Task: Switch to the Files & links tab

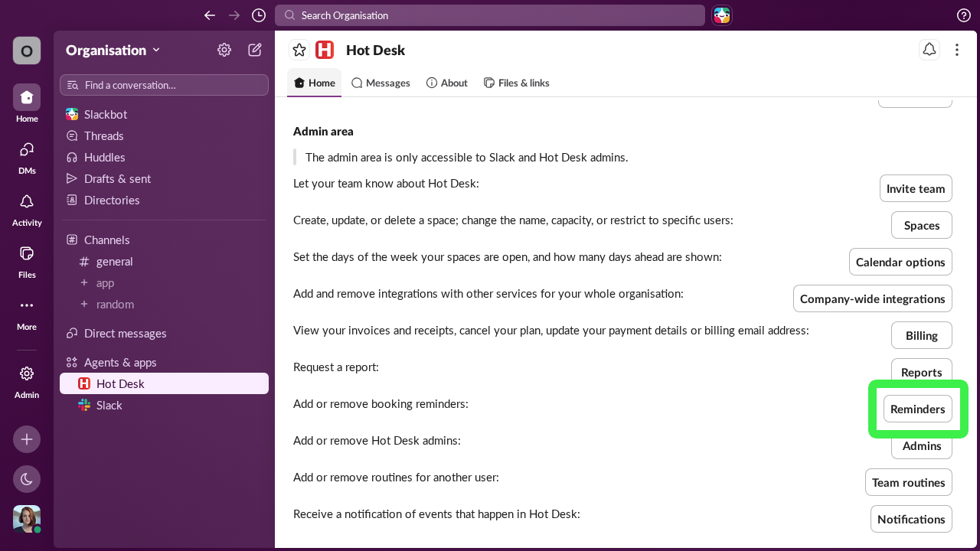Action: coord(517,83)
